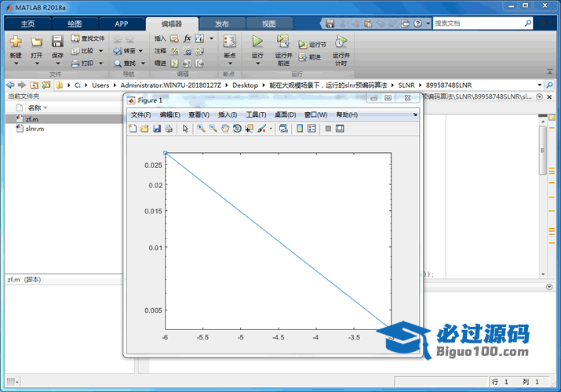
Task: Open the Compare (比较) dropdown arrow
Action: point(101,51)
